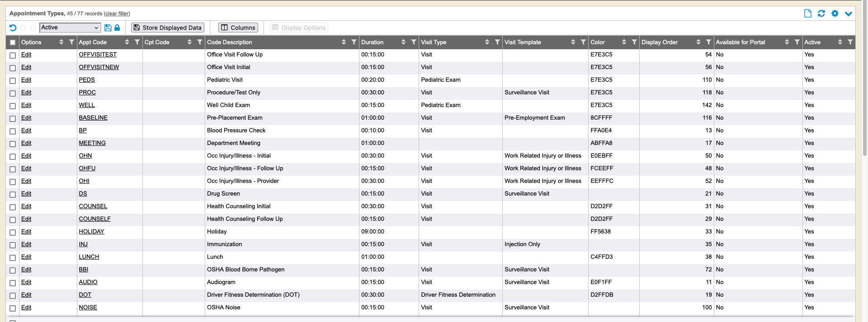Open the Columns chooser
This screenshot has width=868, height=322.
[x=238, y=28]
